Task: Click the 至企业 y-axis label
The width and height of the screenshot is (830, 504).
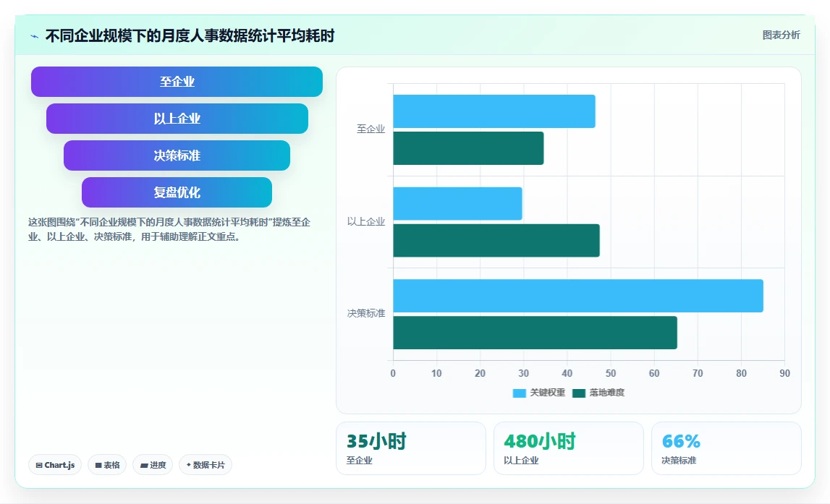Action: click(370, 129)
